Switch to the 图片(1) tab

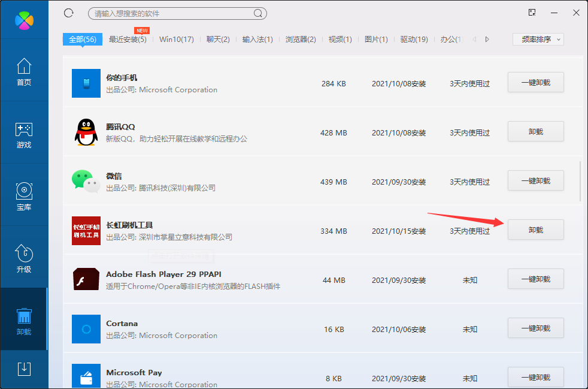[376, 40]
